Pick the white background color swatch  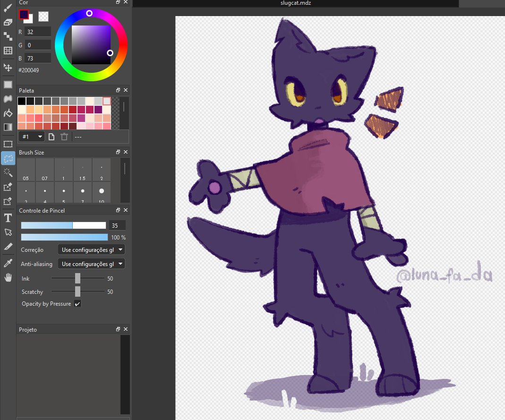(x=30, y=20)
